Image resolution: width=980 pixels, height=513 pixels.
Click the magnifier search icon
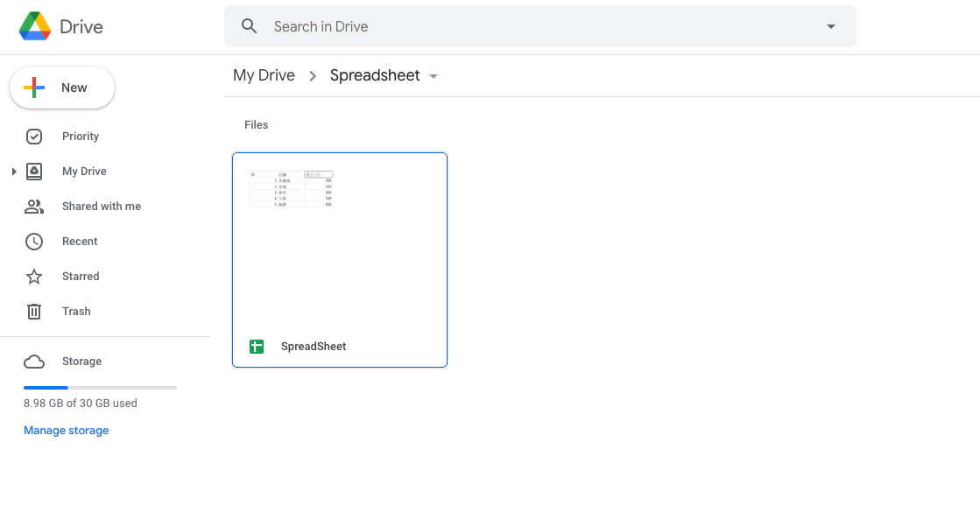click(250, 26)
